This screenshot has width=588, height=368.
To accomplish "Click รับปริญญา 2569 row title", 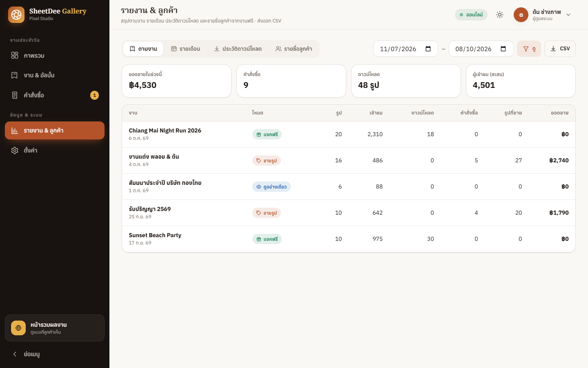I will (x=150, y=209).
